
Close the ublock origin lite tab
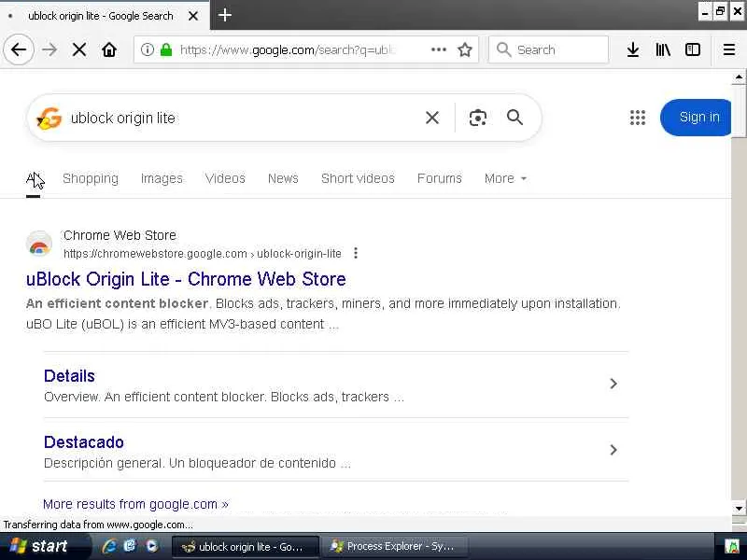[x=193, y=16]
